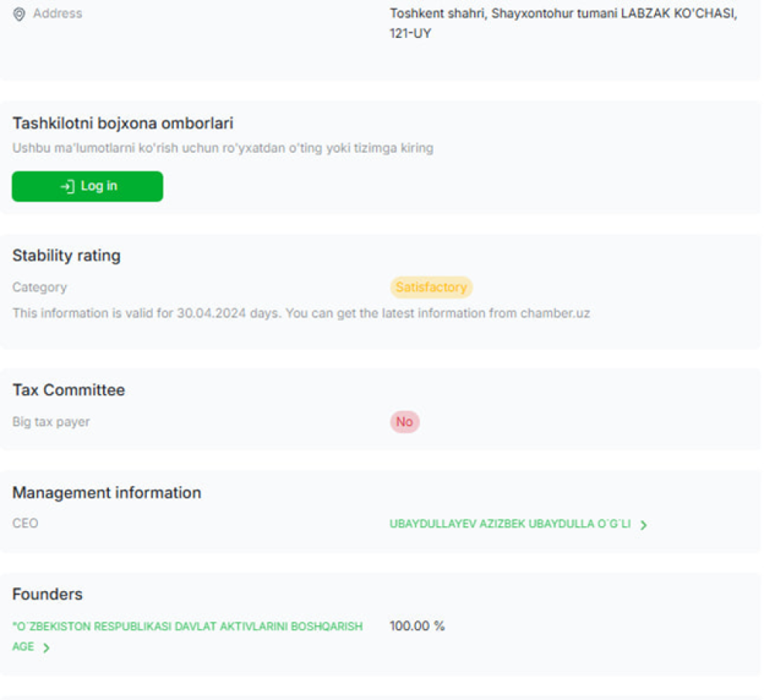Image resolution: width=764 pixels, height=700 pixels.
Task: Select the Management information heading
Action: click(107, 493)
